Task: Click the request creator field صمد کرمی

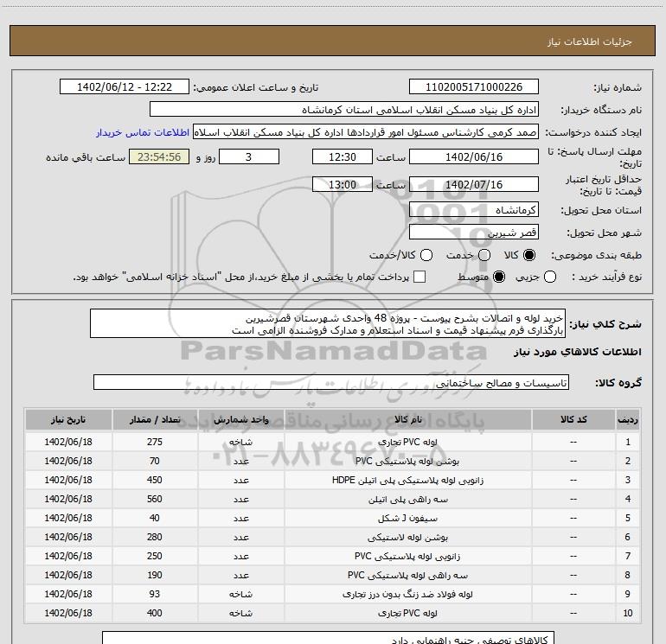Action: 366,132
